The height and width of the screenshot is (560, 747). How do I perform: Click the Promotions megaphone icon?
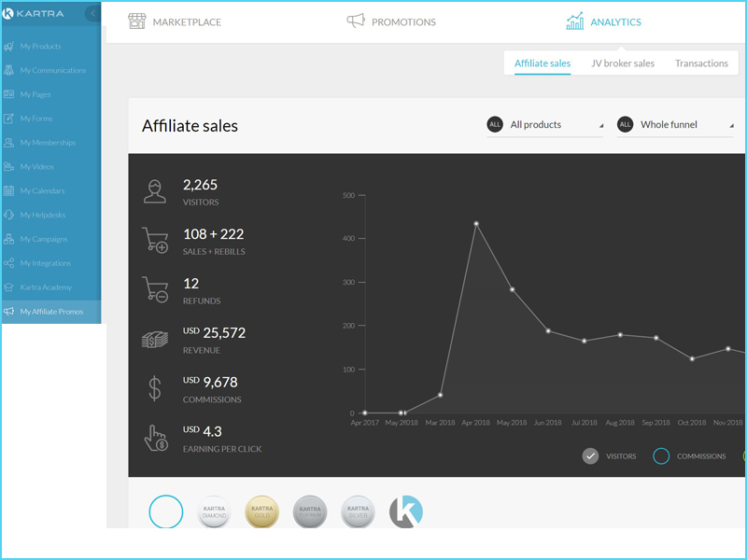[356, 21]
